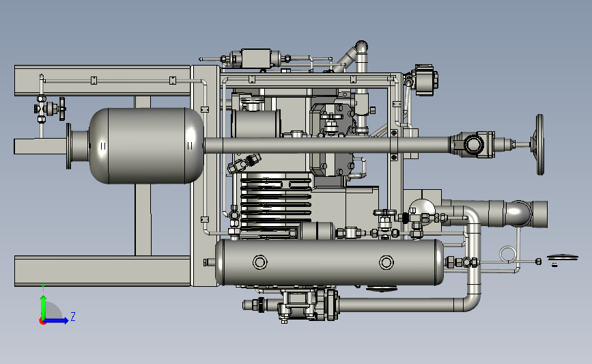This screenshot has height=364, width=592.
Task: Select the large horizontal receiver tank body
Action: click(x=330, y=262)
